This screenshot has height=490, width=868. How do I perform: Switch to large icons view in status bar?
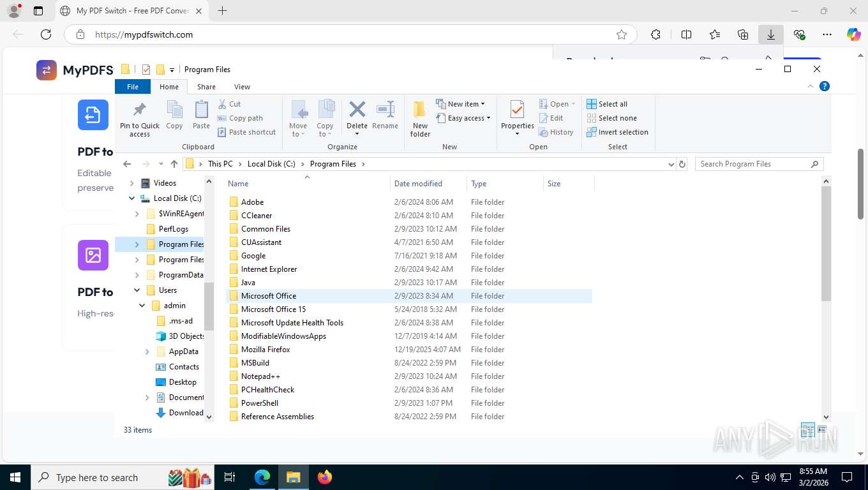pyautogui.click(x=822, y=429)
